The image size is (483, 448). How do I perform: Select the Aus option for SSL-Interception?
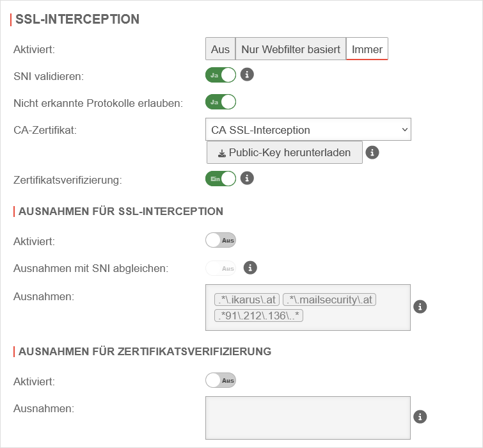click(x=220, y=49)
